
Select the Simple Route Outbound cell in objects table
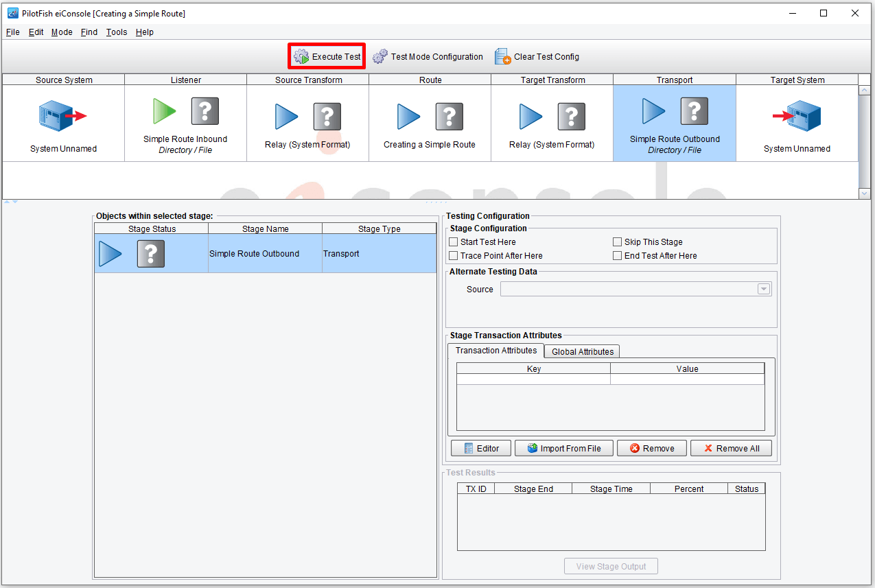click(x=265, y=254)
